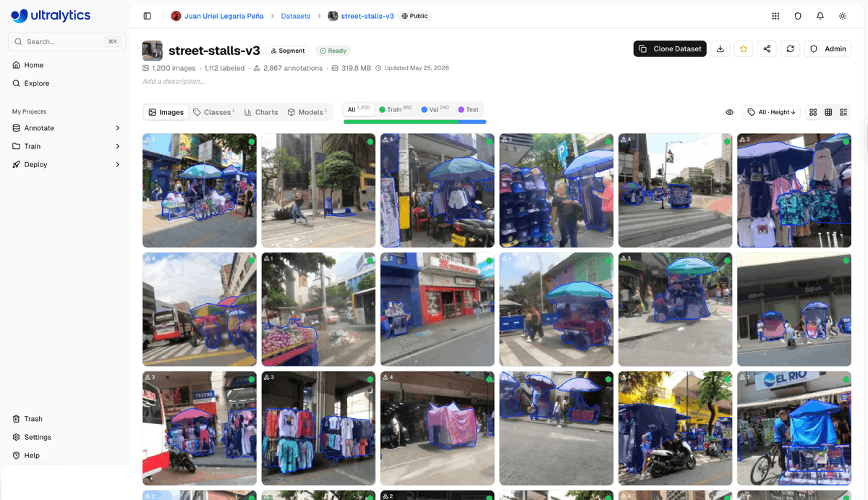Open first thumbnail with blue umbrella cart
This screenshot has height=500, width=868.
coord(200,190)
